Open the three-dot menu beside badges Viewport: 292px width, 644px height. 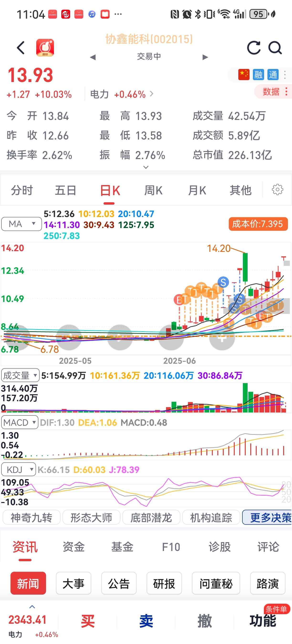[285, 74]
